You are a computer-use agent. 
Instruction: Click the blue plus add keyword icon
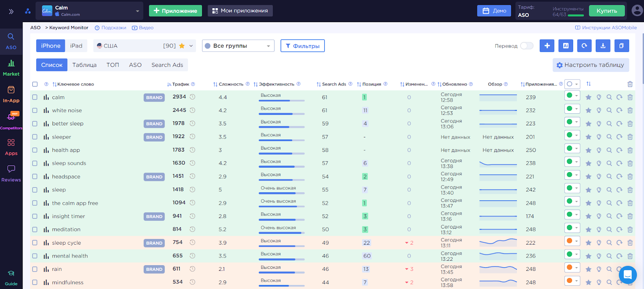pos(547,46)
